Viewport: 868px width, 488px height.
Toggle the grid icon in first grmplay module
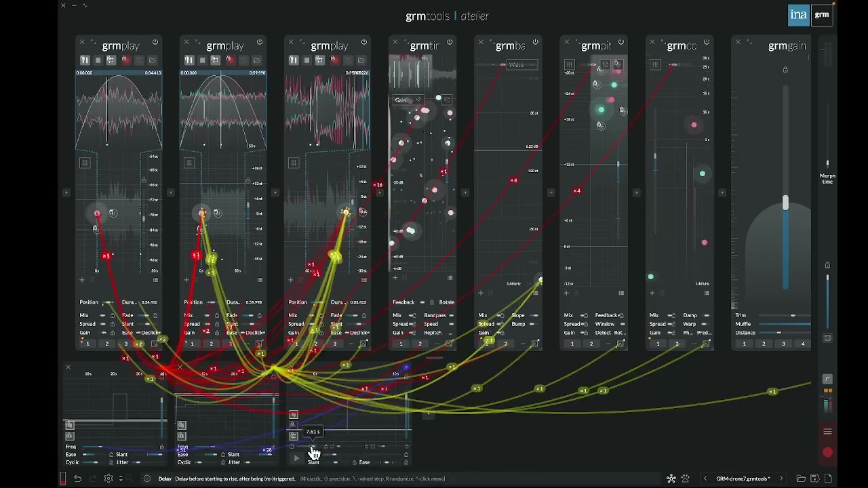pos(85,163)
